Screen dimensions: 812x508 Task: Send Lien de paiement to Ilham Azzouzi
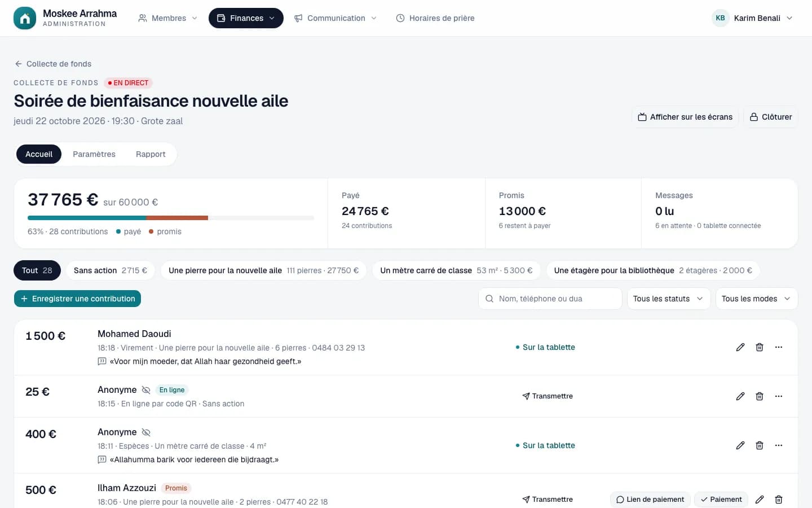650,500
